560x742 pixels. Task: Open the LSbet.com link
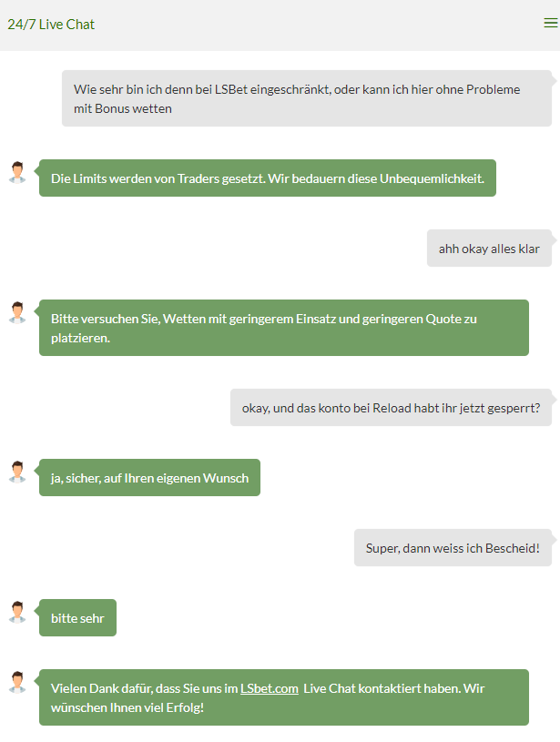click(270, 688)
